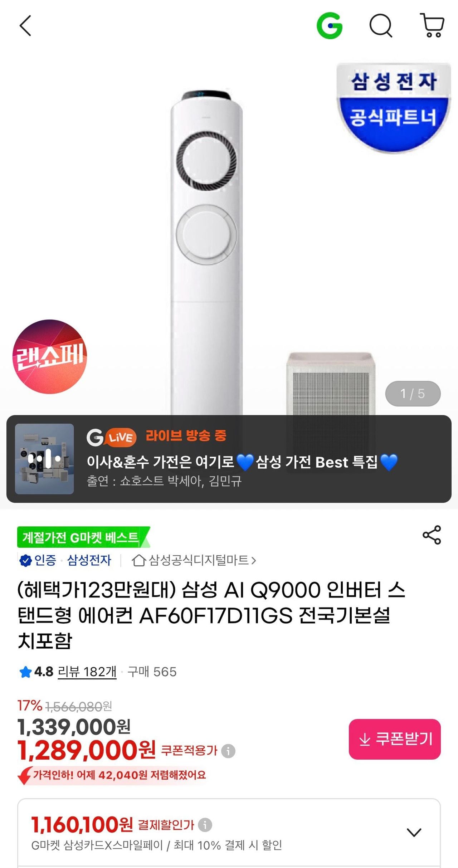Viewport: 458px width, 868px height.
Task: Expand the 결제할인가 payment discount chevron
Action: 414,832
